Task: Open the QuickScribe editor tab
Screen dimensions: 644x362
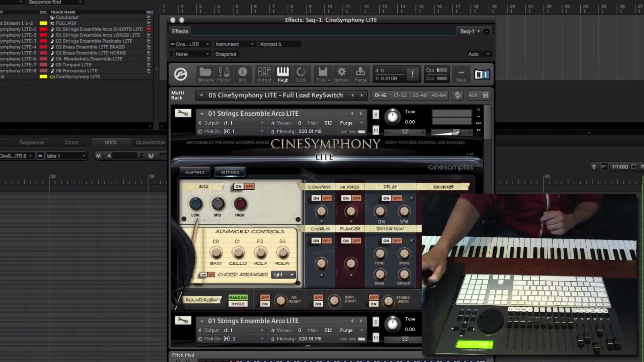Action: pyautogui.click(x=150, y=142)
